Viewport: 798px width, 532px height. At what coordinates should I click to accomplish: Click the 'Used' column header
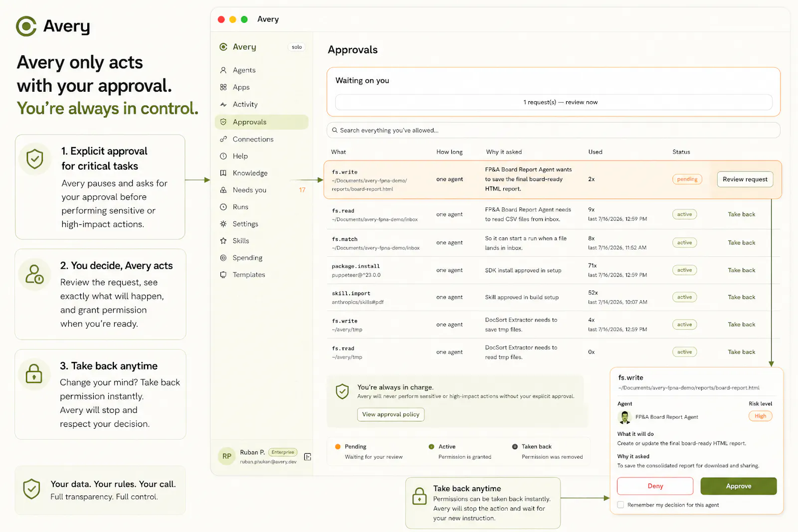[x=595, y=152]
